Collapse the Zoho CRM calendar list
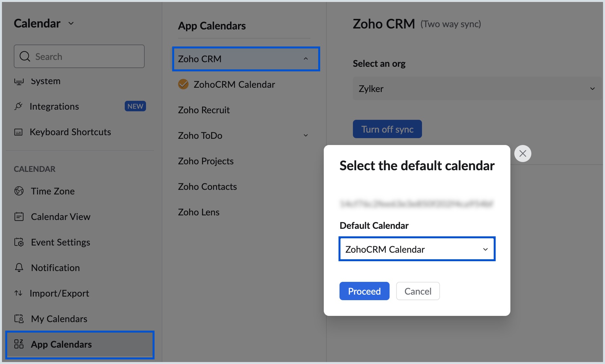605x364 pixels. coord(306,59)
